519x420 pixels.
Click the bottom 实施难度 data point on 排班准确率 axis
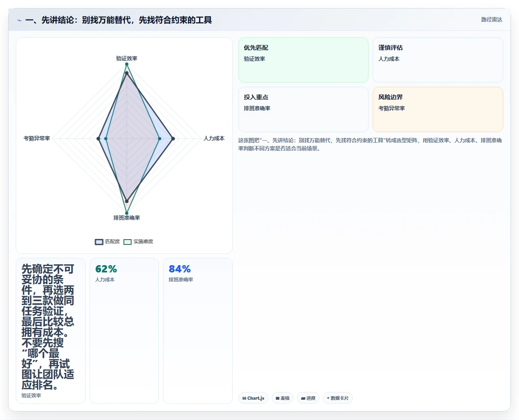coord(127,213)
